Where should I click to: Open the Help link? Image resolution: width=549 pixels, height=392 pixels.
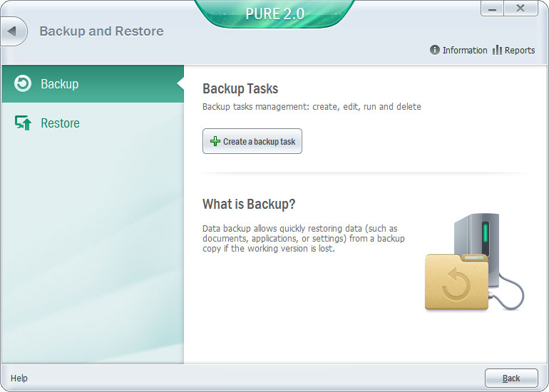coord(19,378)
